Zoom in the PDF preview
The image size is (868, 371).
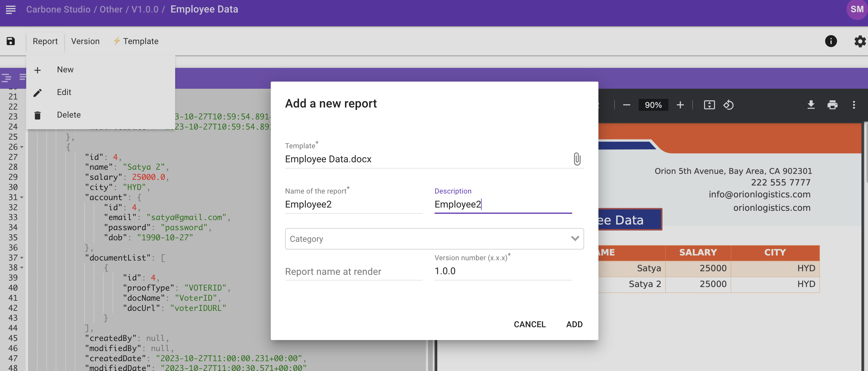(680, 105)
